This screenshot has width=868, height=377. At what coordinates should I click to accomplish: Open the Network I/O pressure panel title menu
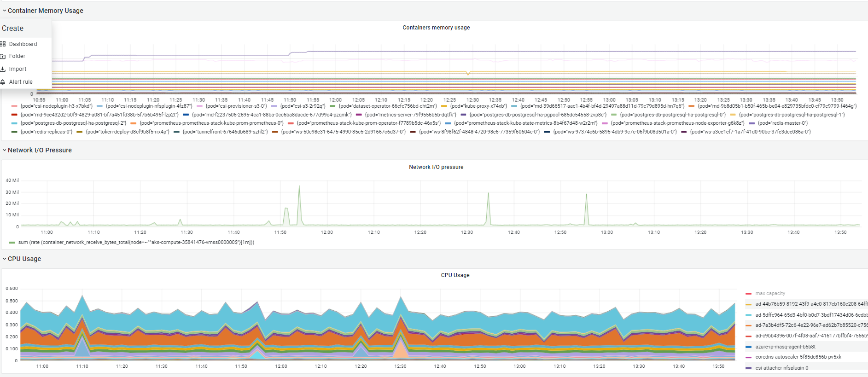[436, 167]
